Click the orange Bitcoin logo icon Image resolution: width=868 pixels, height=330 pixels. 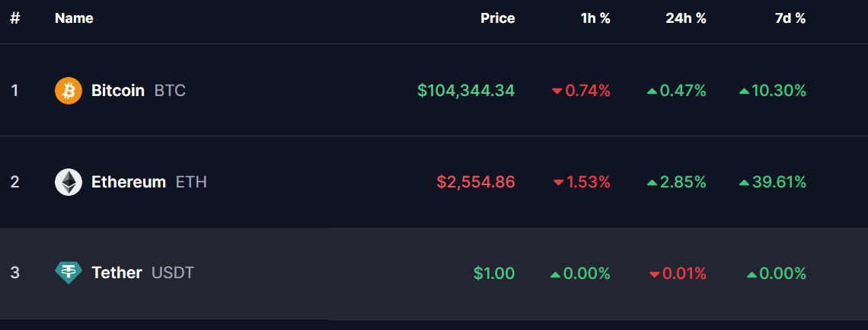[69, 90]
